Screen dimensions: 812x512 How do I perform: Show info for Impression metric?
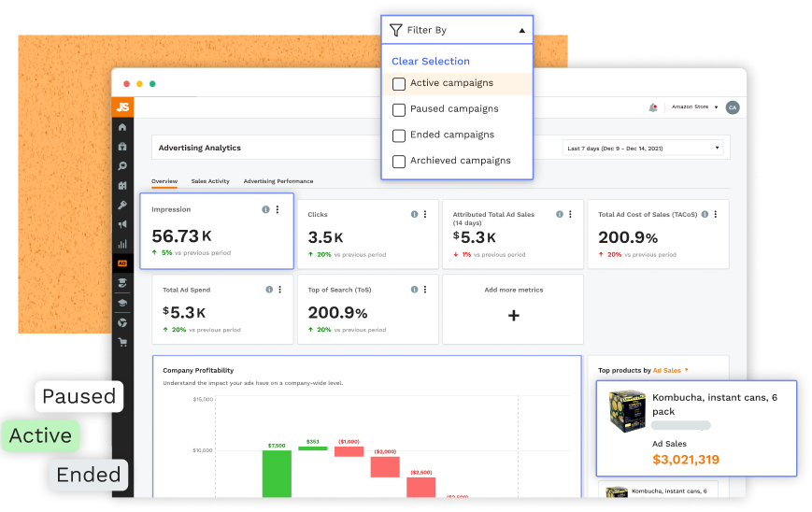pos(265,209)
